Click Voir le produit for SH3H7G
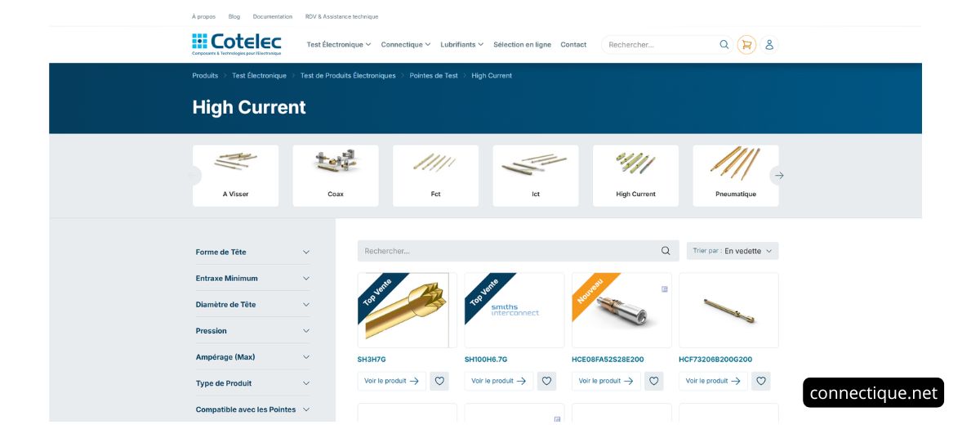 [391, 381]
